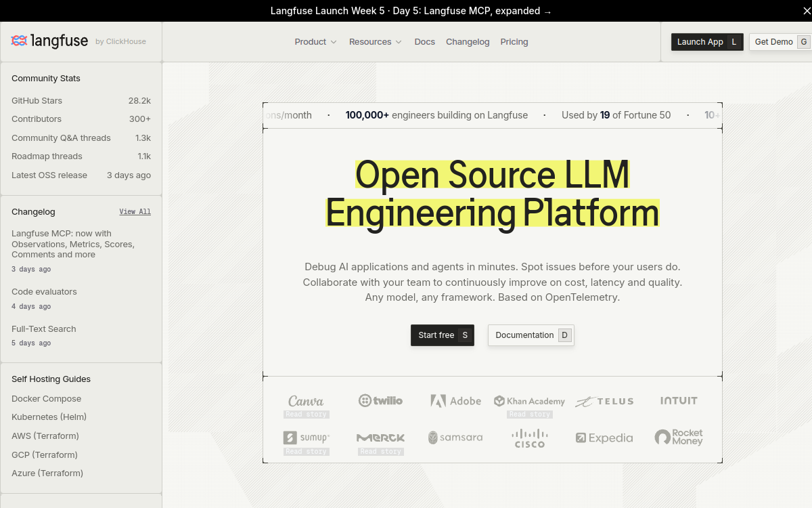Open the Launch Week 5 announcement link

[411, 11]
